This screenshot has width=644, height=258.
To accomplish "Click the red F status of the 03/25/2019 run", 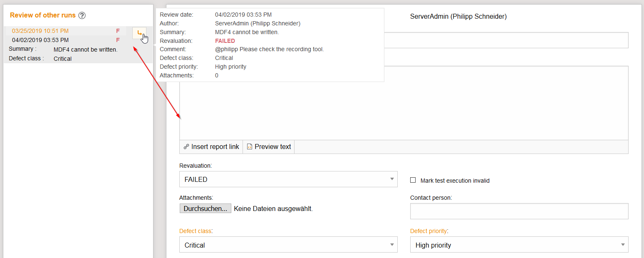I will (118, 31).
